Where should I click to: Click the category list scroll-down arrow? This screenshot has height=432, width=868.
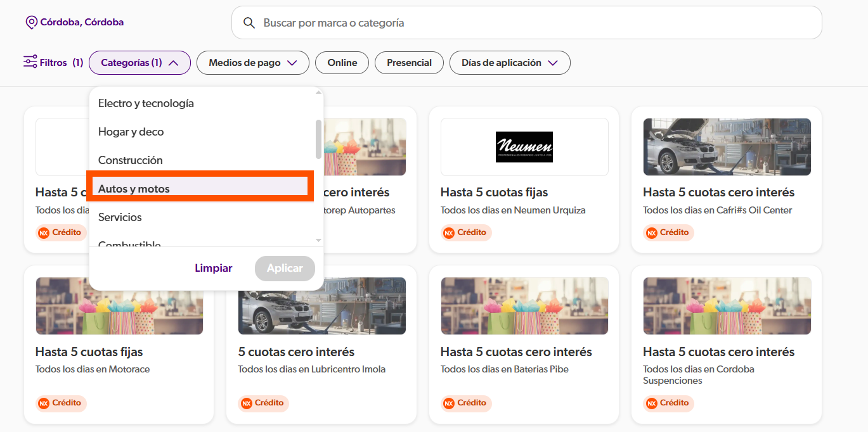click(x=319, y=241)
